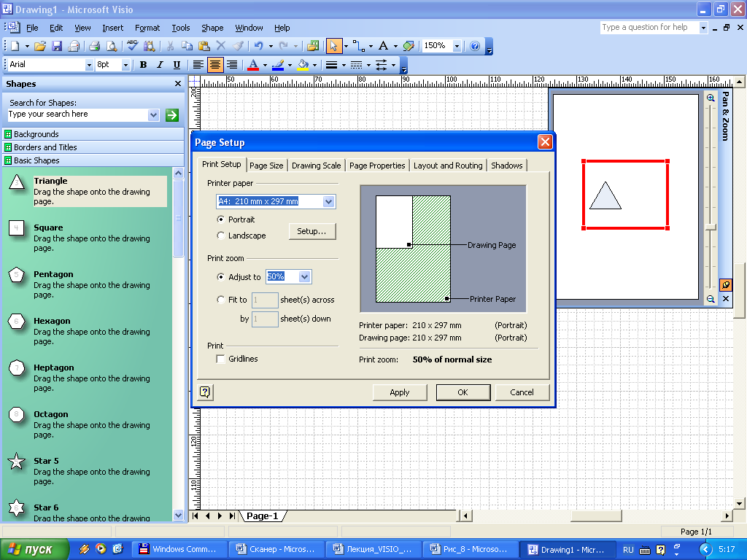Click the Visio Help question-mark icon

[x=475, y=46]
